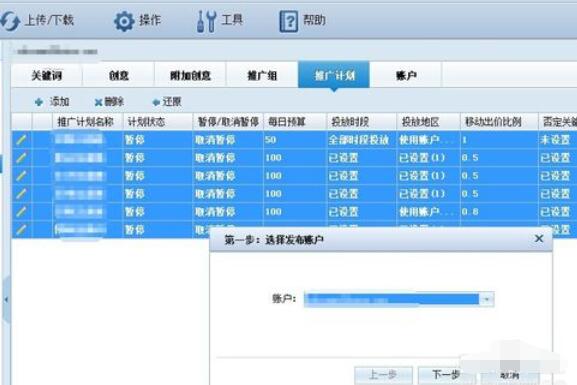The image size is (577, 385).
Task: Click the 暂停/取消暂停 column header
Action: pyautogui.click(x=228, y=122)
